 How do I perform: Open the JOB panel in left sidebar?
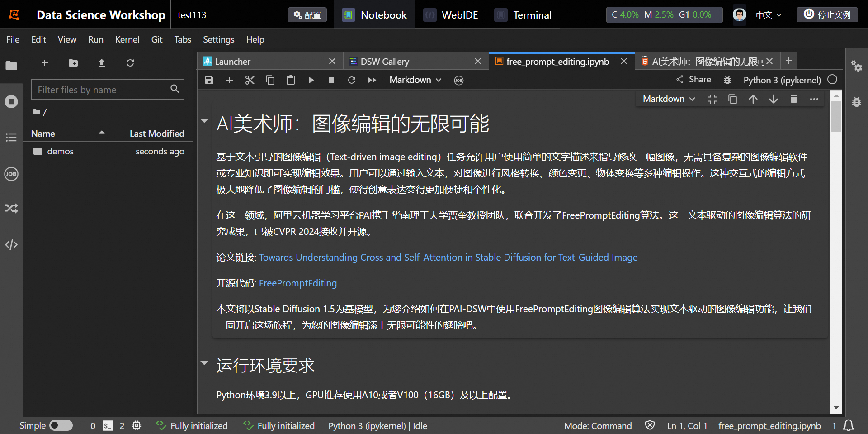click(11, 174)
